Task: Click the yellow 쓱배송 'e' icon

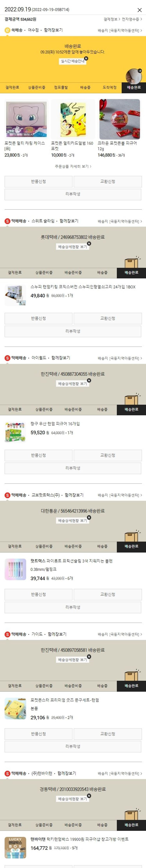Action: (x=7, y=30)
